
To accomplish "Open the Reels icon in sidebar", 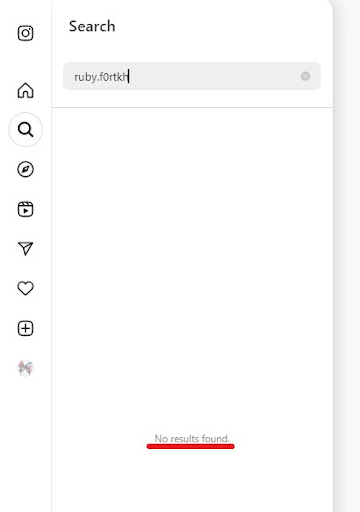I will tap(25, 209).
